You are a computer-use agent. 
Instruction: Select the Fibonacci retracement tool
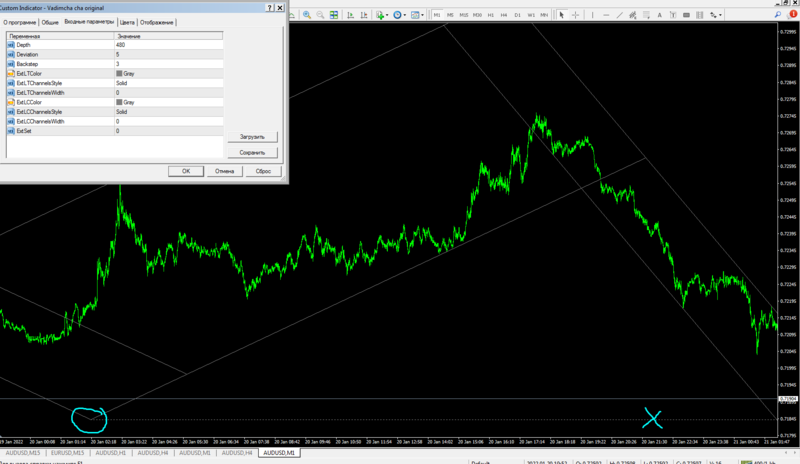point(646,15)
